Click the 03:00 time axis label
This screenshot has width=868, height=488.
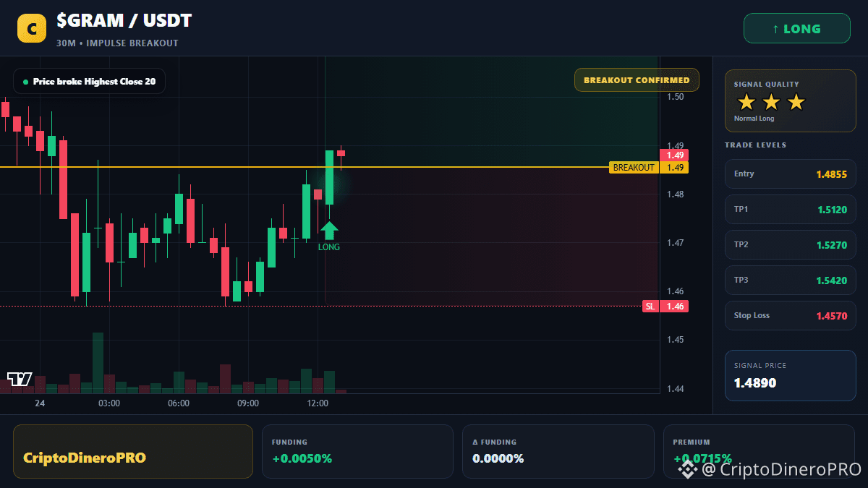tap(109, 403)
